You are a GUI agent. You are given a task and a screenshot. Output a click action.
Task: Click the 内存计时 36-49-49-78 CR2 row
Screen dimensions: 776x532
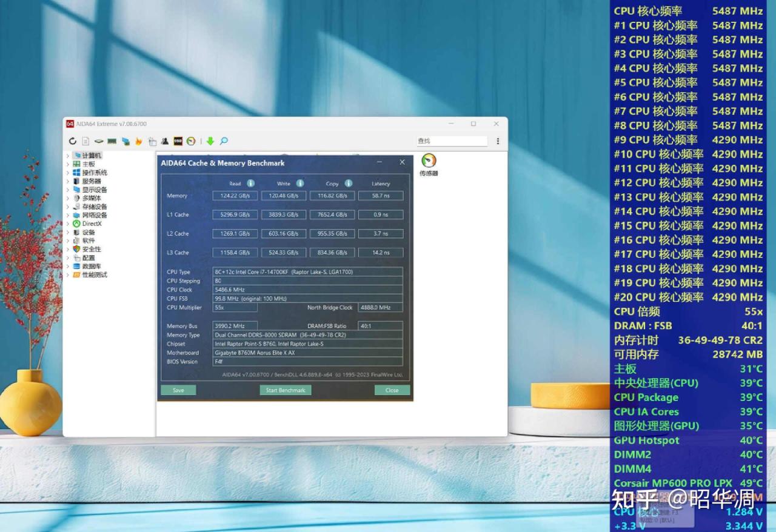click(688, 340)
